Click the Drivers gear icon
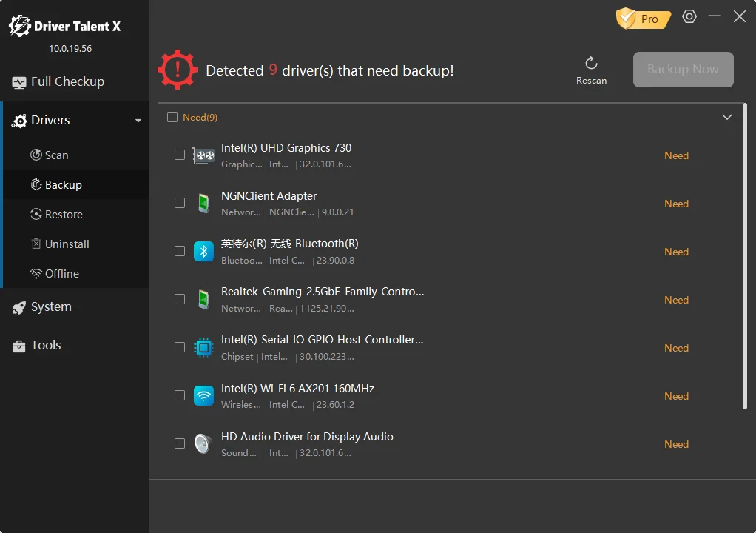 [x=19, y=121]
